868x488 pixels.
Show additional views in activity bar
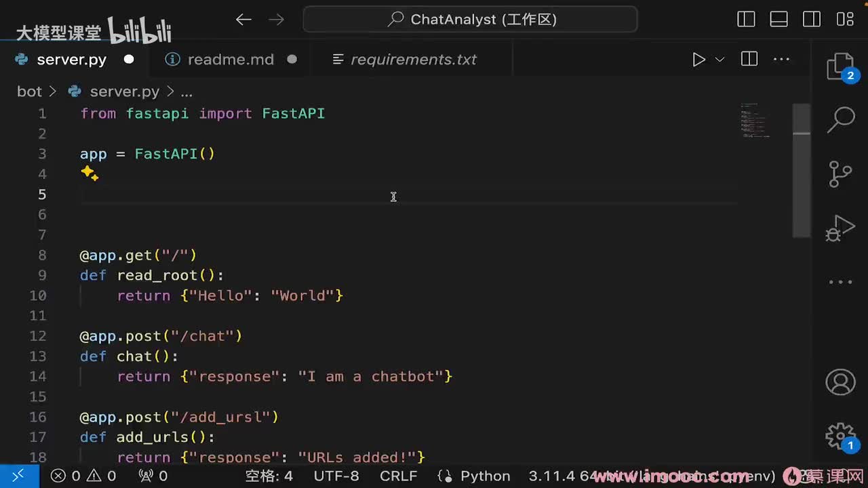coord(840,282)
